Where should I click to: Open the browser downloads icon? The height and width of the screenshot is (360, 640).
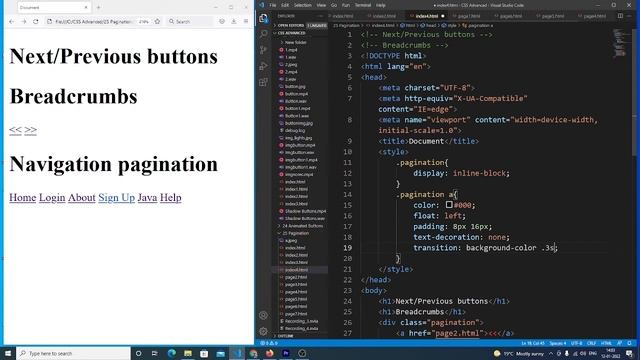point(233,21)
